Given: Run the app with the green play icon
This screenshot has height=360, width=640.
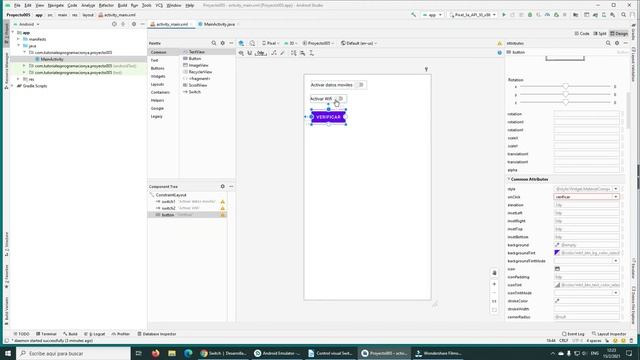Looking at the screenshot, I should (x=504, y=15).
